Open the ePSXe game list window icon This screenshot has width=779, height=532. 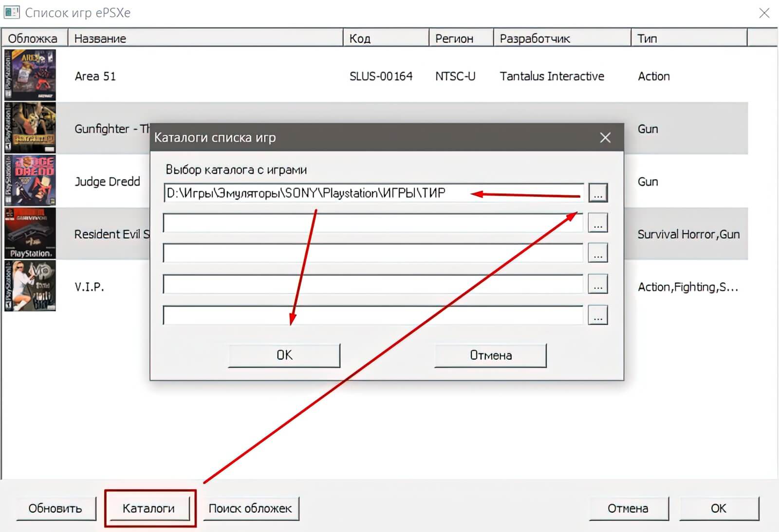12,12
